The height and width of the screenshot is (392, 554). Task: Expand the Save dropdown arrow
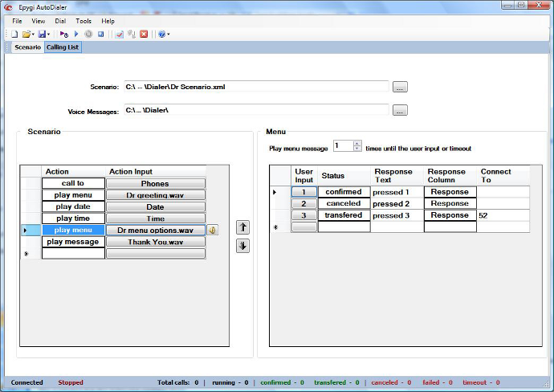pyautogui.click(x=48, y=35)
